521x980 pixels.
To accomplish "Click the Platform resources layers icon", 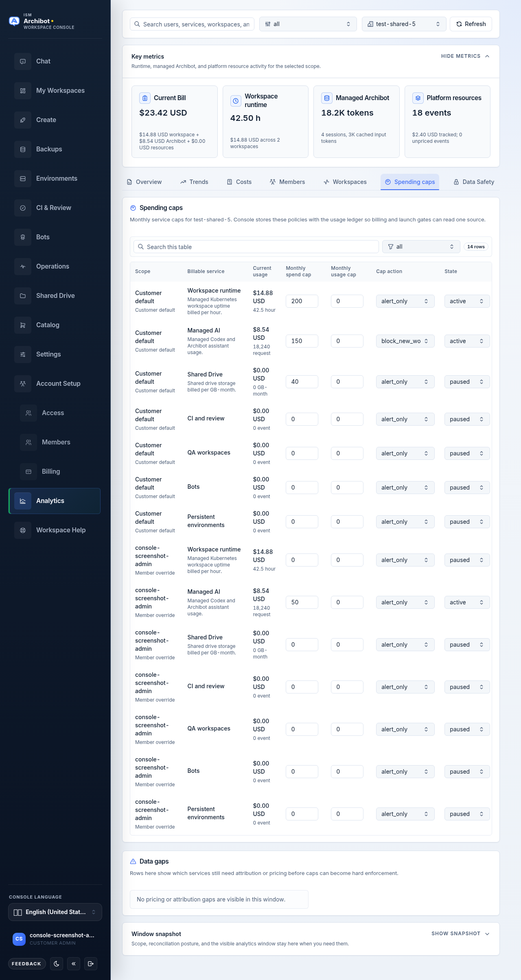I will click(x=418, y=98).
